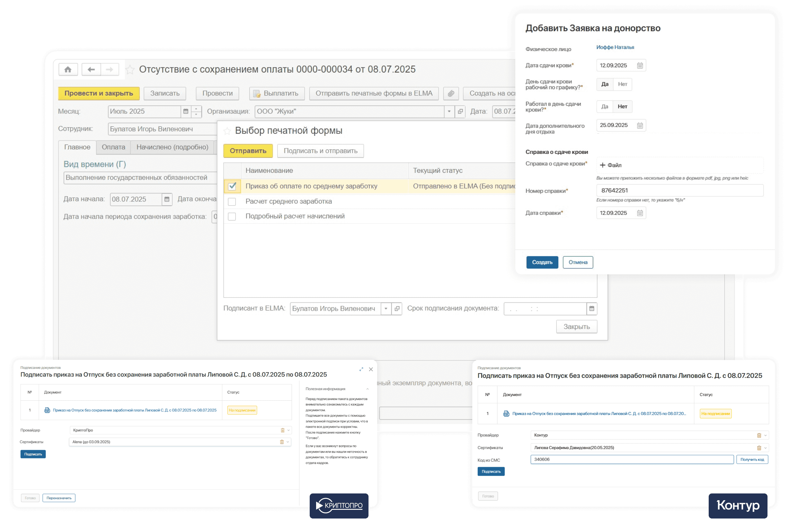Go back with the left arrow

click(x=91, y=70)
